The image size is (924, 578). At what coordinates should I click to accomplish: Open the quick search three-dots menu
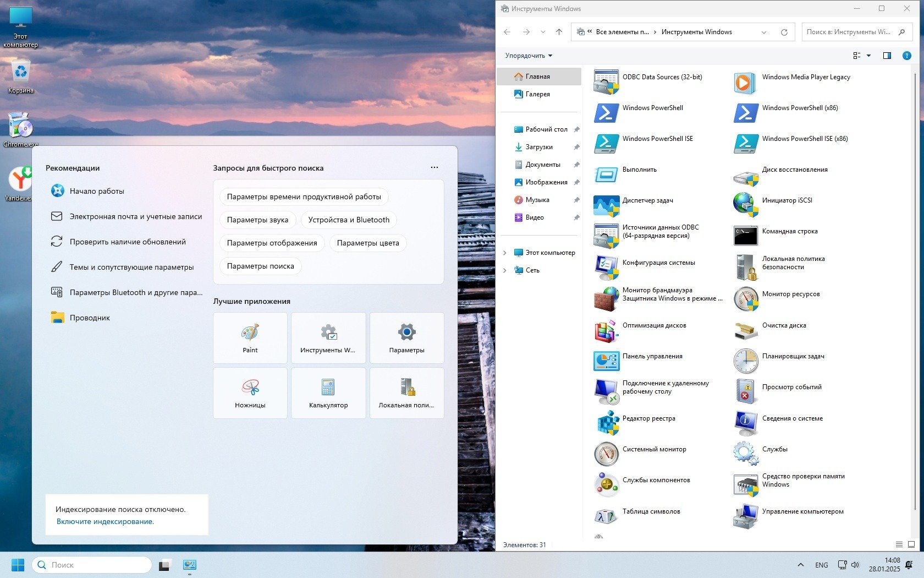pos(435,167)
